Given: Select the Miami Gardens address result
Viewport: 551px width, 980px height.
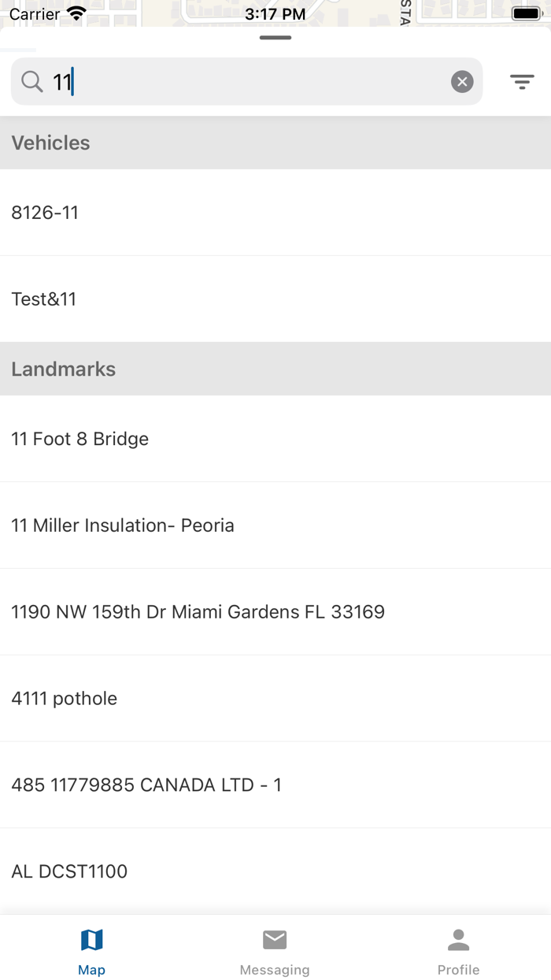Looking at the screenshot, I should coord(275,612).
